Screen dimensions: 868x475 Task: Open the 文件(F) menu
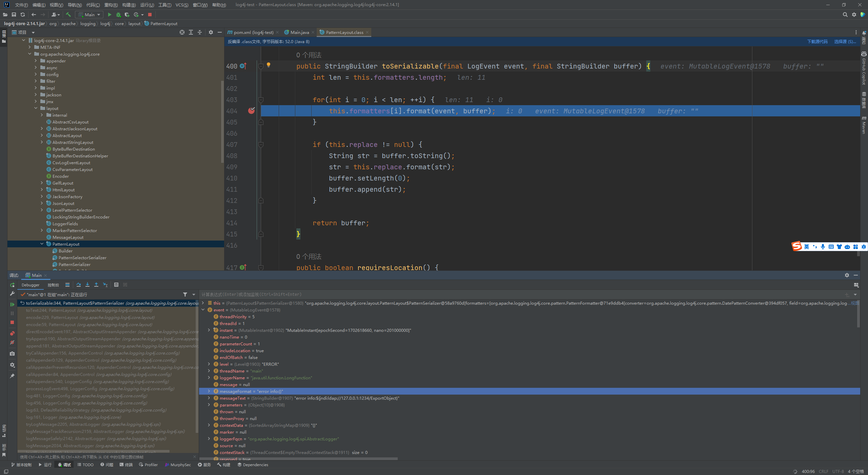tap(21, 5)
